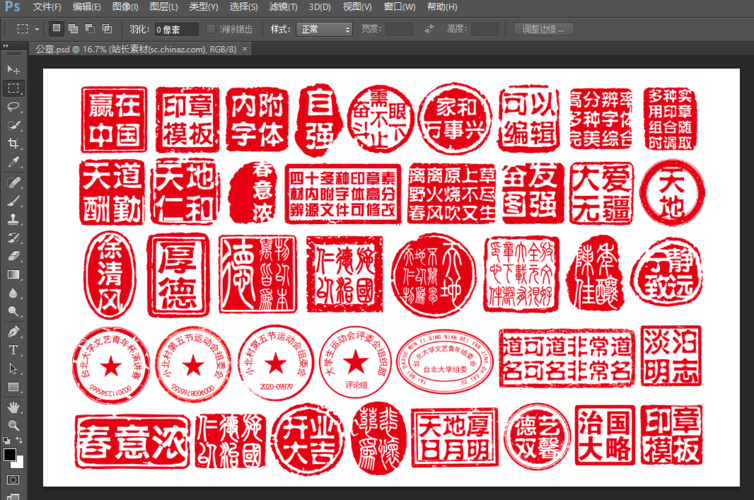
Task: Open the 样式 style dropdown
Action: tap(325, 29)
